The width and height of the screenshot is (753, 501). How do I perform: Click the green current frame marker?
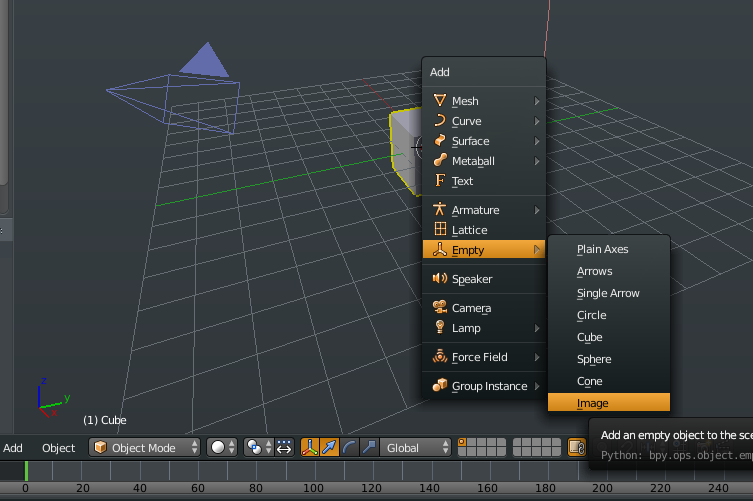pyautogui.click(x=26, y=471)
